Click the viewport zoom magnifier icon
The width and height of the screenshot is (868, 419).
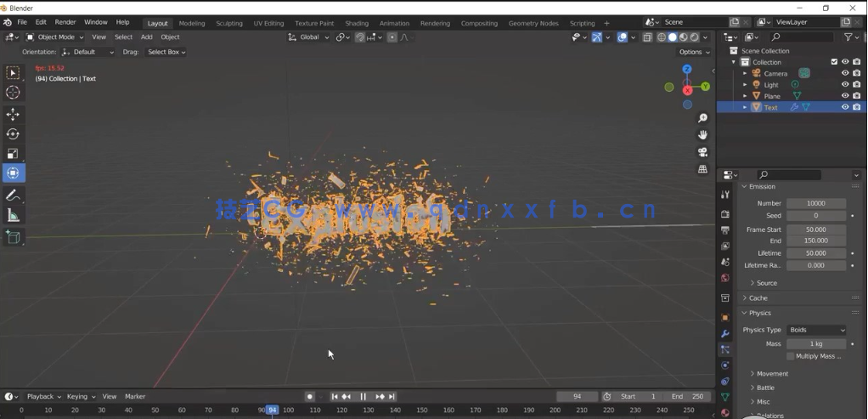[x=702, y=118]
